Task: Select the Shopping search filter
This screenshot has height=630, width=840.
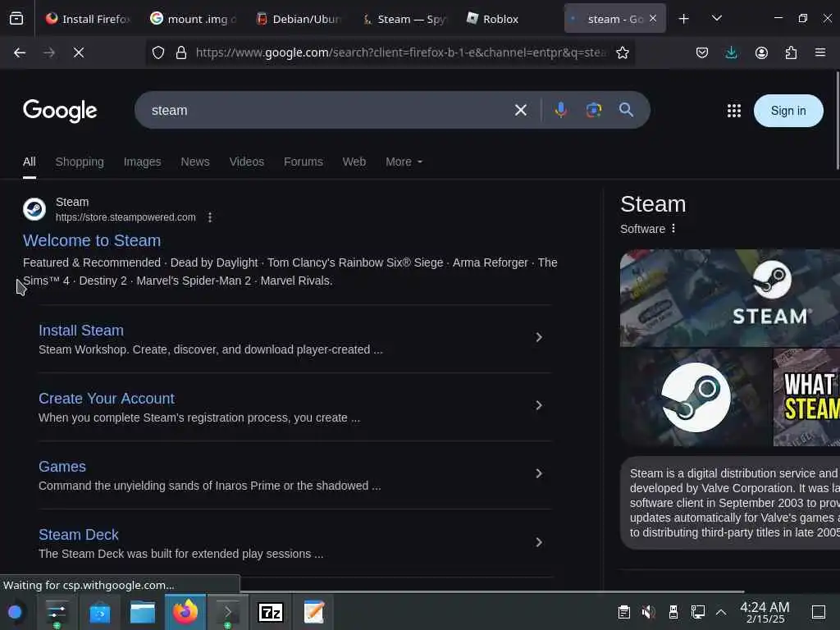Action: pyautogui.click(x=80, y=162)
